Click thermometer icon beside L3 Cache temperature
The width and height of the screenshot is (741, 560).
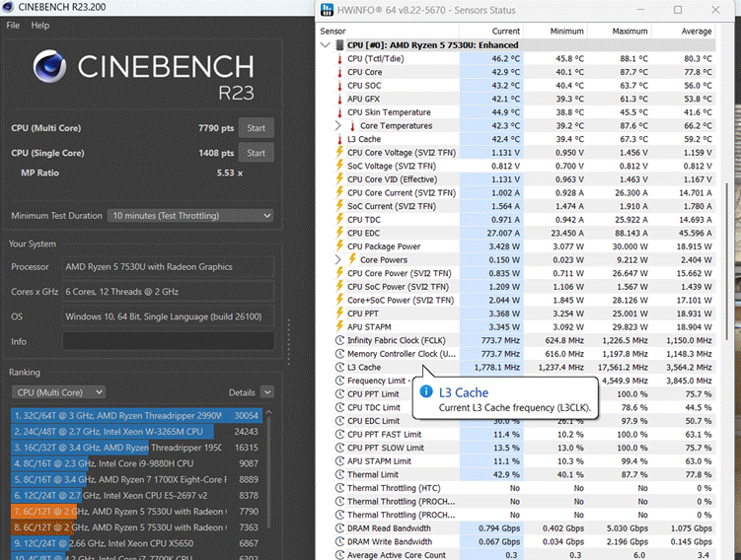pos(339,139)
